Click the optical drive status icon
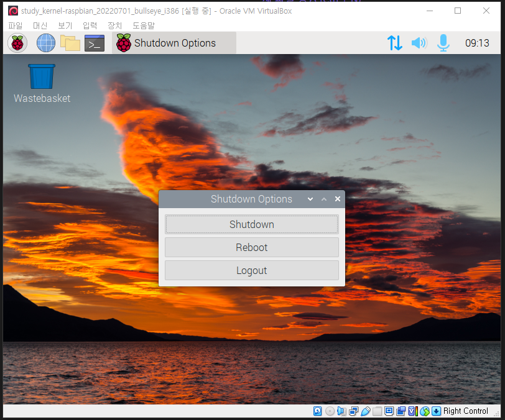 click(330, 411)
